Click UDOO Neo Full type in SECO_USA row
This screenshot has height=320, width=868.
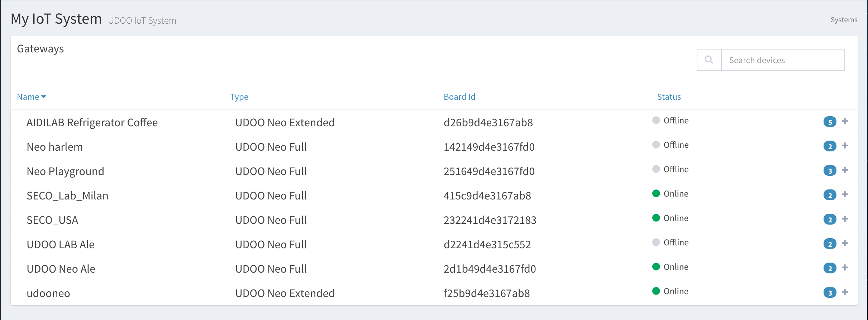coord(271,220)
